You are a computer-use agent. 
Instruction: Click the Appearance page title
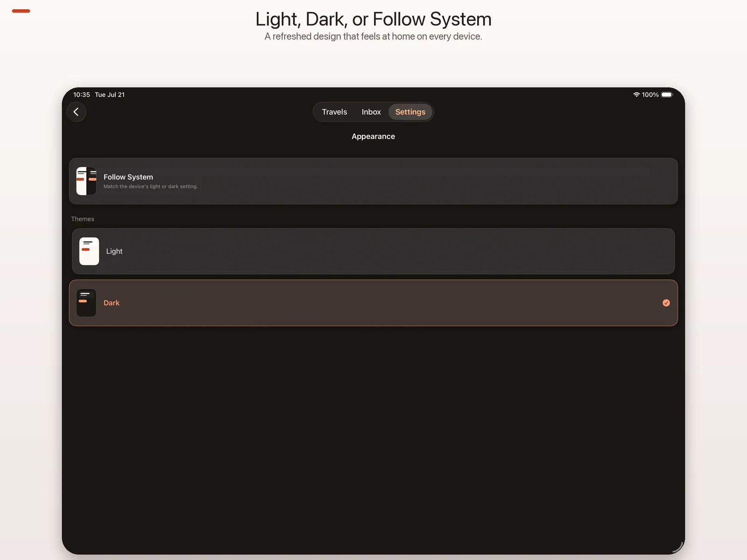[x=373, y=136]
